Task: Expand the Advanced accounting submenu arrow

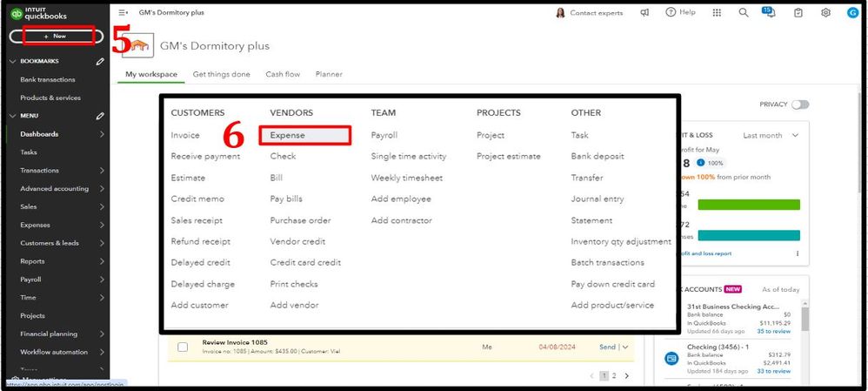Action: pos(102,189)
